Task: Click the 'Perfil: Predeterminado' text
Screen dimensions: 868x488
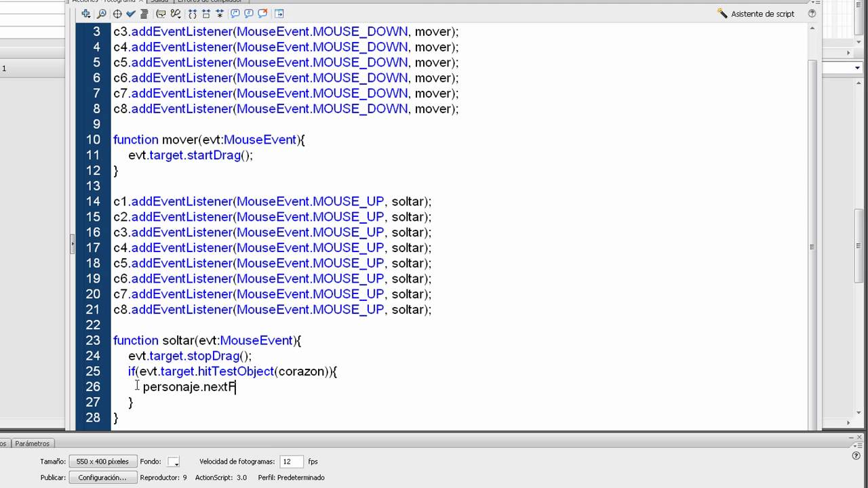Action: tap(292, 478)
